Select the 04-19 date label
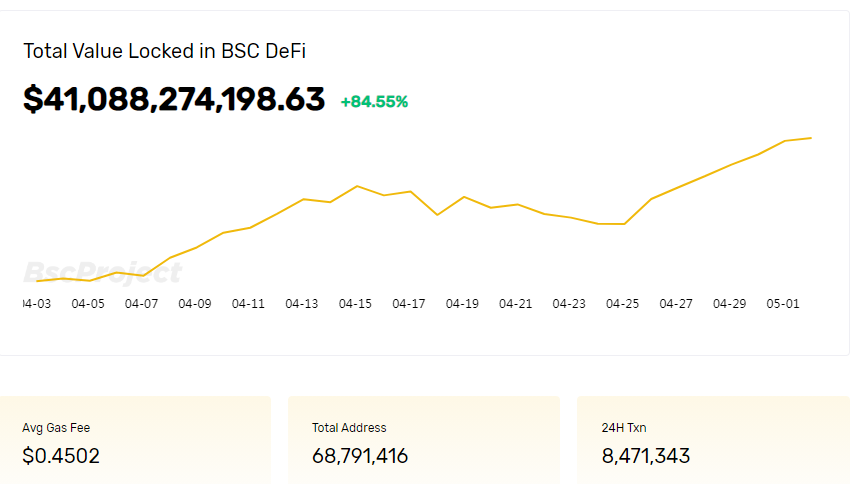This screenshot has height=484, width=856. [462, 304]
